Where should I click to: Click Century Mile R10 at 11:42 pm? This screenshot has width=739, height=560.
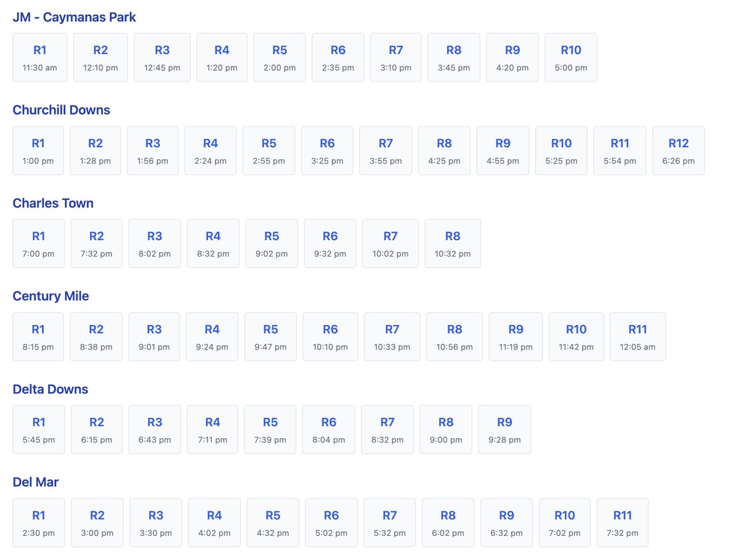576,337
